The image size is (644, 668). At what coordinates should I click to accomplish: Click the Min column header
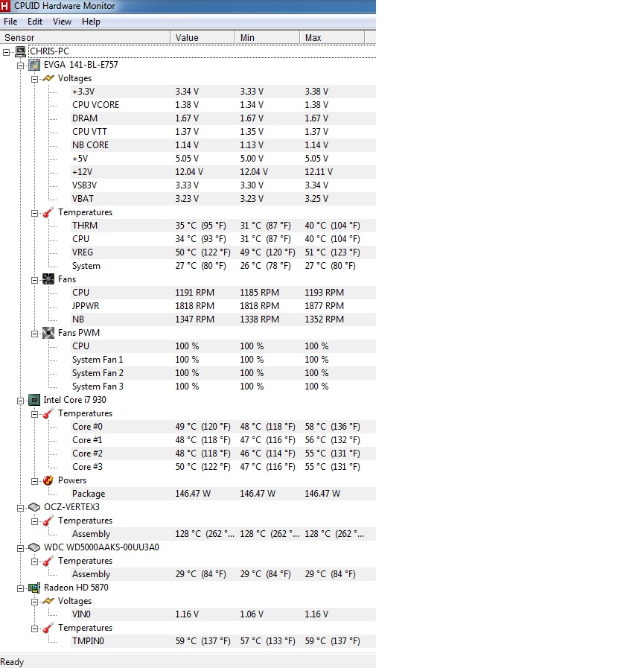coord(267,37)
